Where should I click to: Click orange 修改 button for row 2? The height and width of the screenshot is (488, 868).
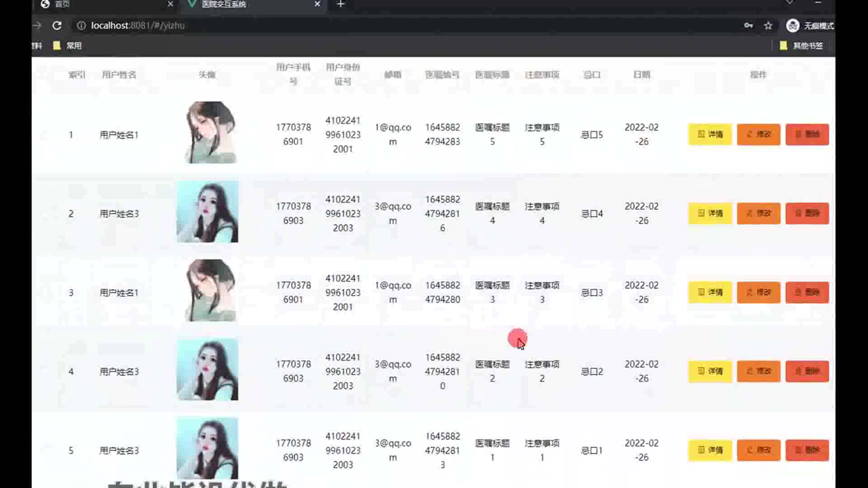(758, 213)
